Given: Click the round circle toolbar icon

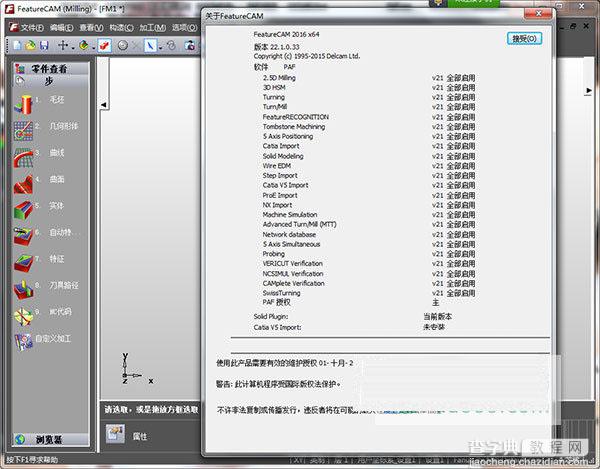Looking at the screenshot, I should [122, 46].
